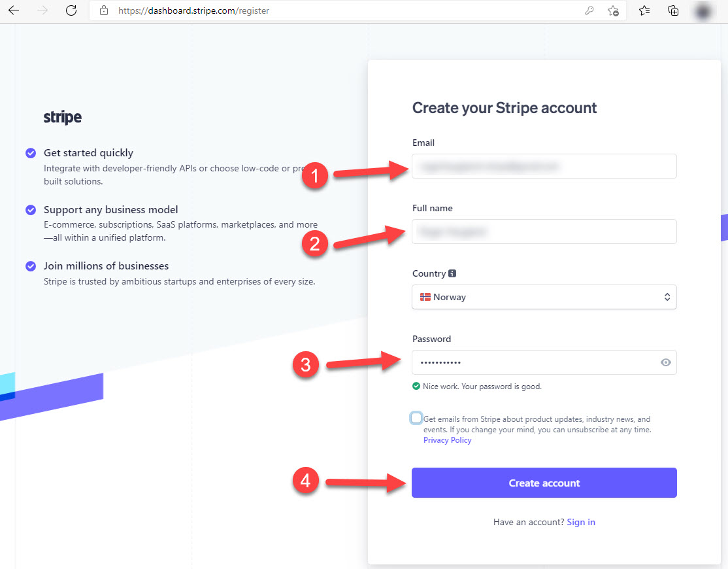This screenshot has height=569, width=728.
Task: Open the Favorites list icon
Action: click(x=644, y=10)
